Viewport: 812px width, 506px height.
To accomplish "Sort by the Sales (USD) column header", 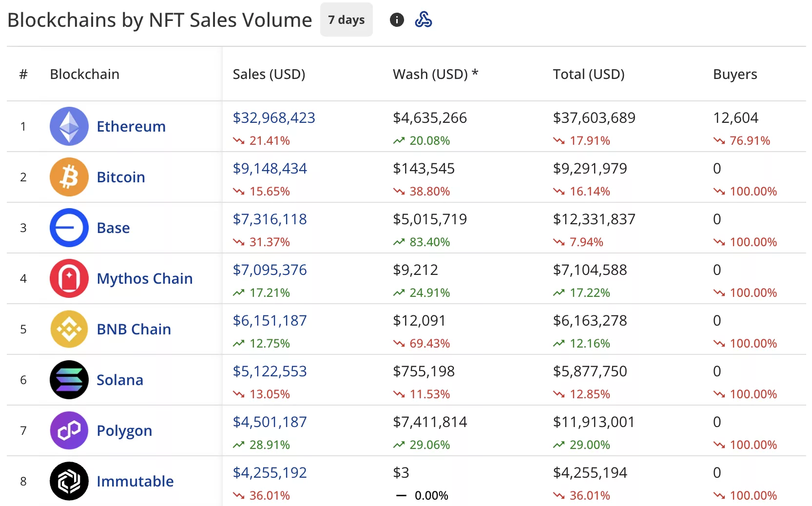I will pyautogui.click(x=269, y=74).
